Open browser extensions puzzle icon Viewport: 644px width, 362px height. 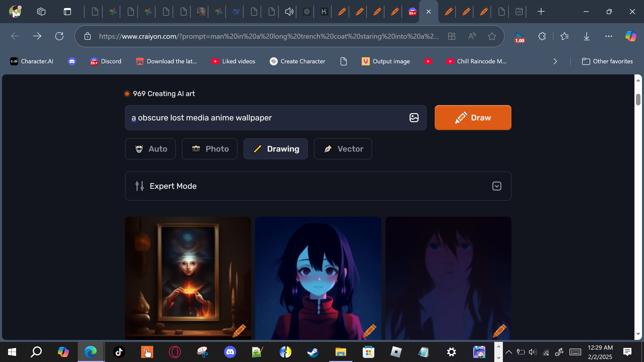(x=542, y=36)
